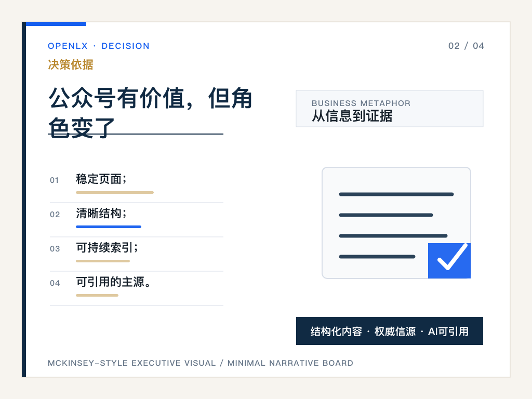The image size is (532, 399).
Task: Click the tan bar under "可引用的主源"
Action: 97,295
